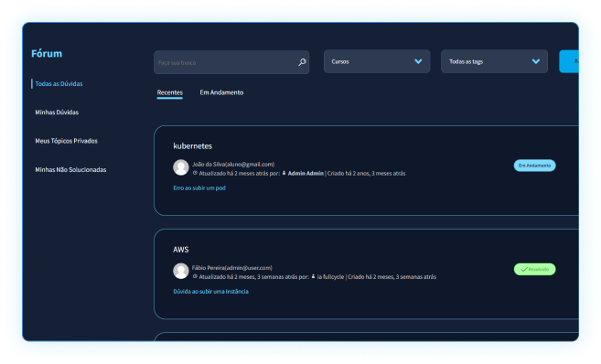The height and width of the screenshot is (364, 601).
Task: Click the search magnifier icon
Action: (x=302, y=62)
